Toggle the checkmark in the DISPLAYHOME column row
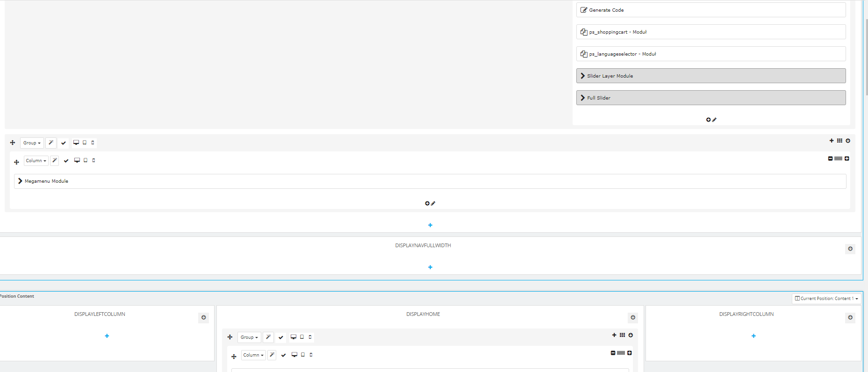 click(x=283, y=355)
